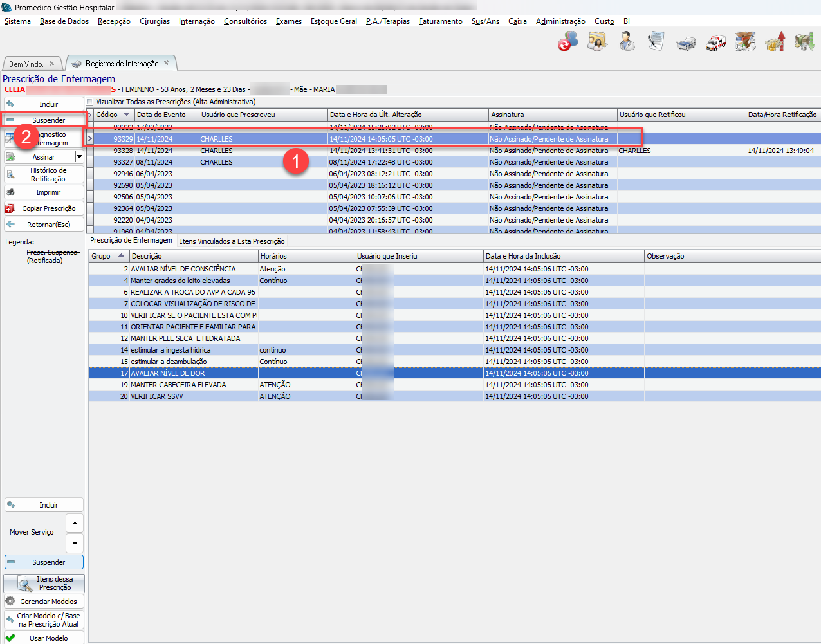Open the Faturamento menu
The image size is (821, 644).
(440, 21)
